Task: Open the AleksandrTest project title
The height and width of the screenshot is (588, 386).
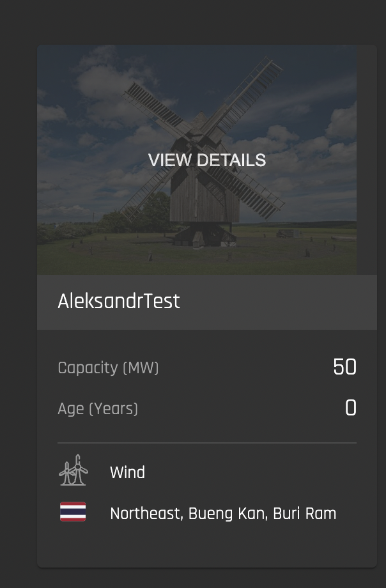Action: [119, 301]
